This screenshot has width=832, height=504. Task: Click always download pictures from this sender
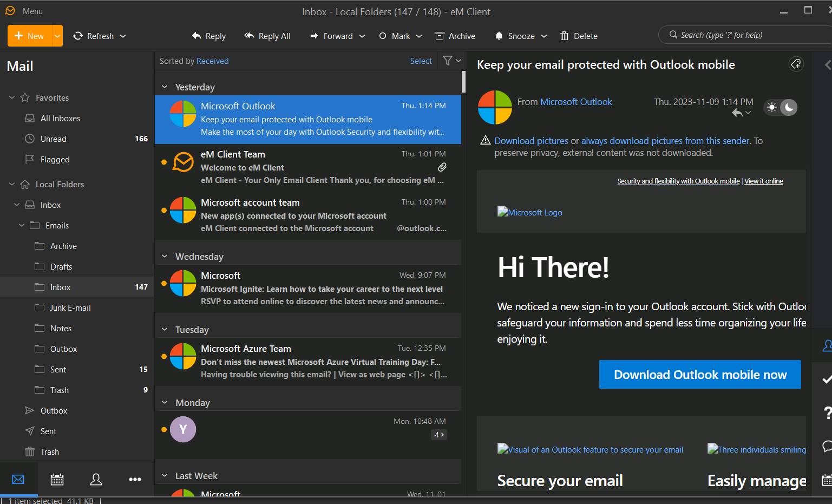pos(665,141)
